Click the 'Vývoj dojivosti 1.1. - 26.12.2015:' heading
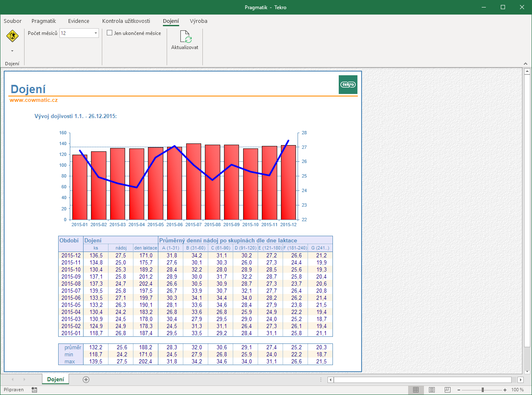The image size is (532, 395). (76, 116)
